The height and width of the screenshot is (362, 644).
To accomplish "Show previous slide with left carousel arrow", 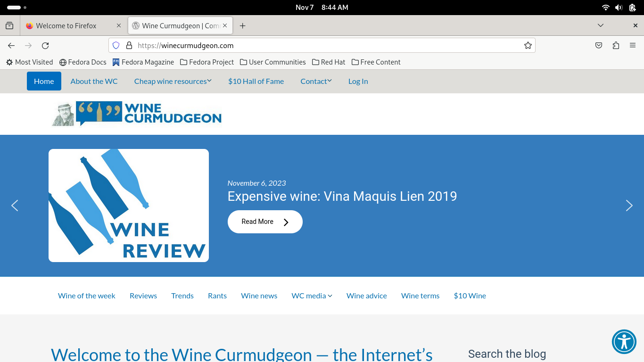I will click(15, 206).
